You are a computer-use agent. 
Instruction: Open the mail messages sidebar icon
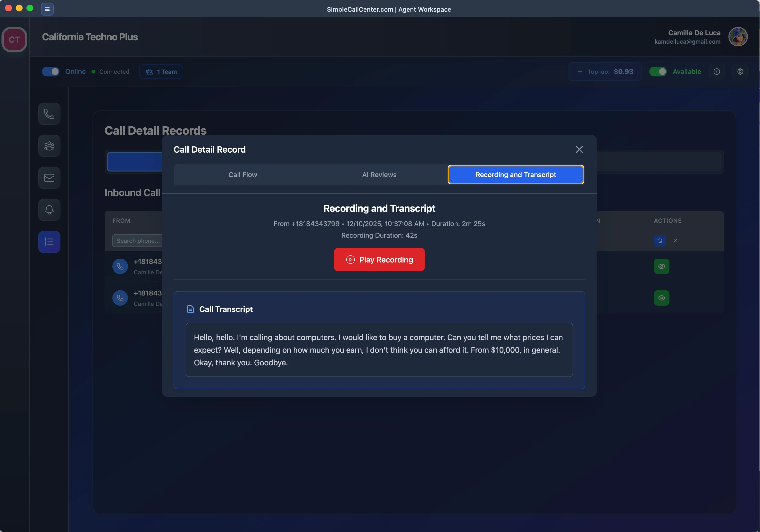(49, 178)
